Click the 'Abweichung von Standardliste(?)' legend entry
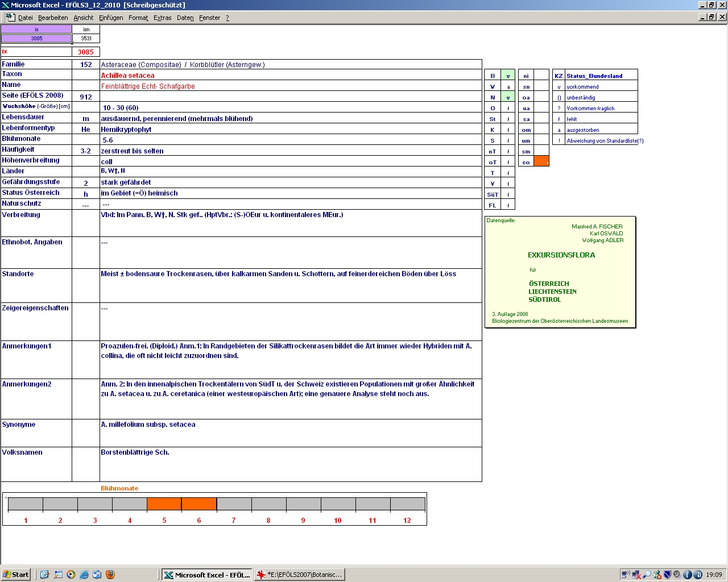This screenshot has height=582, width=728. (x=605, y=140)
